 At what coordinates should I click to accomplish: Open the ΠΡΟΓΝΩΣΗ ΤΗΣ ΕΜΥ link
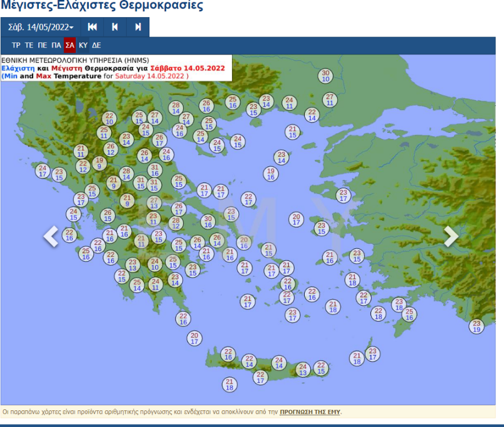point(310,412)
